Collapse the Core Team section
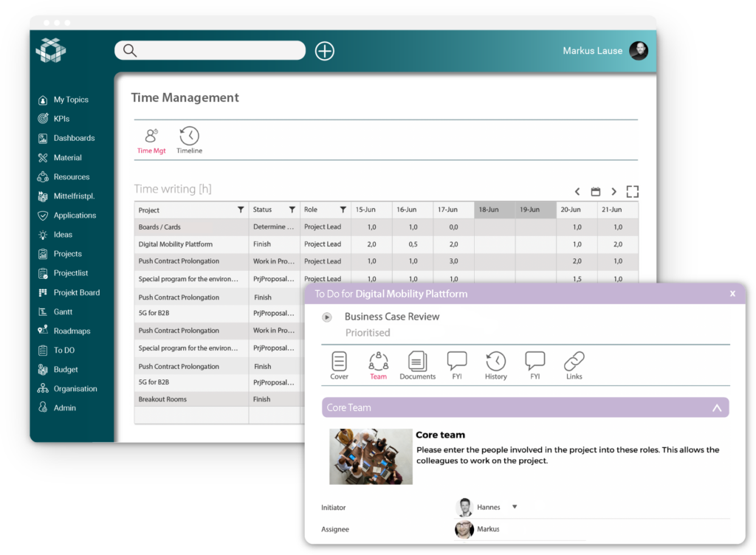 point(715,407)
